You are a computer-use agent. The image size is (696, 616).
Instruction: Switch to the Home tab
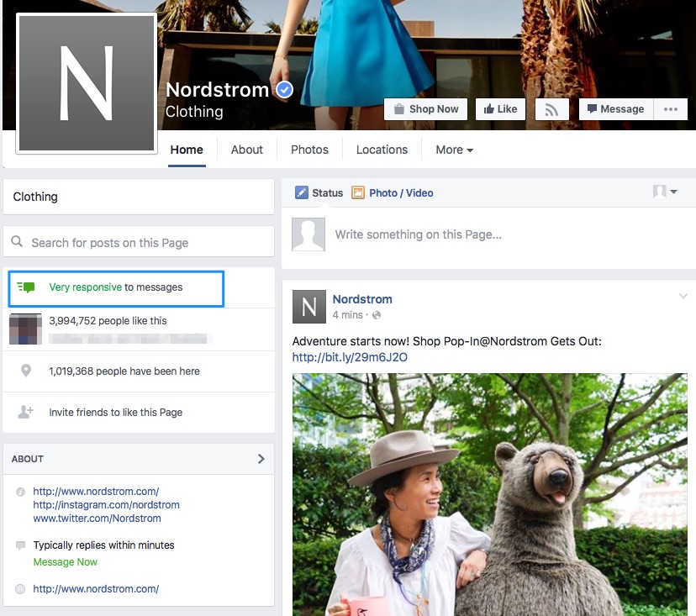[187, 150]
